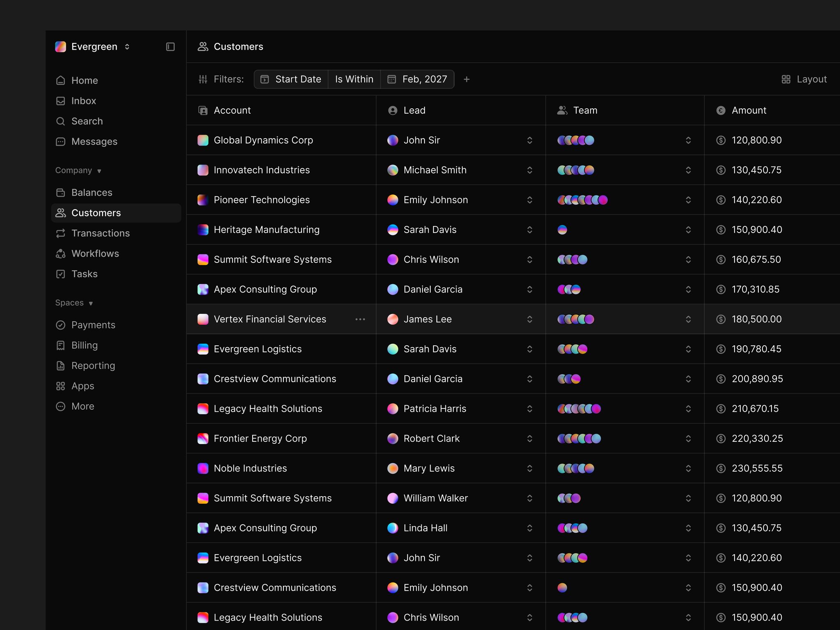Open row options for Vertex Financial Services

pos(360,319)
